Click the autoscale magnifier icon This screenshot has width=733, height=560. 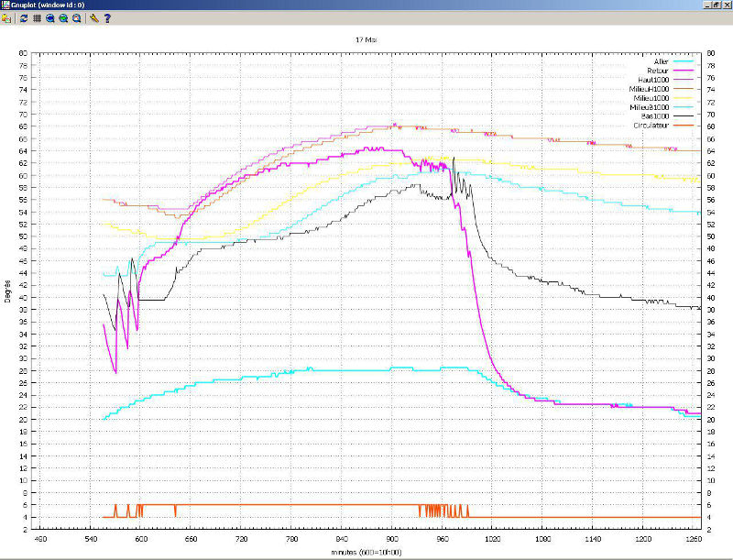click(x=77, y=17)
